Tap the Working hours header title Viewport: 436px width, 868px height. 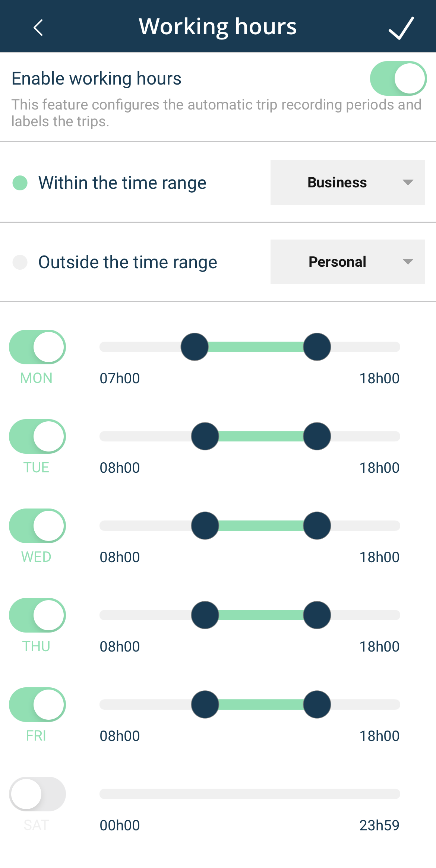[218, 26]
